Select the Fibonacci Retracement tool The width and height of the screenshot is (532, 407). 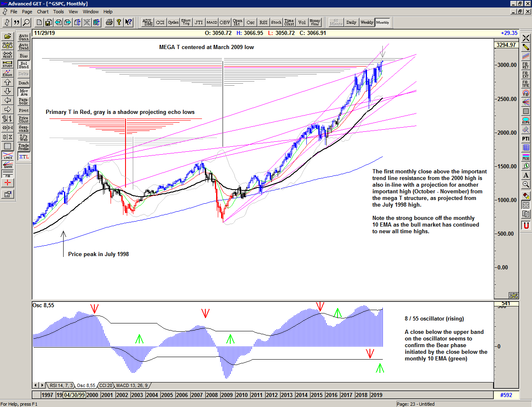click(526, 66)
